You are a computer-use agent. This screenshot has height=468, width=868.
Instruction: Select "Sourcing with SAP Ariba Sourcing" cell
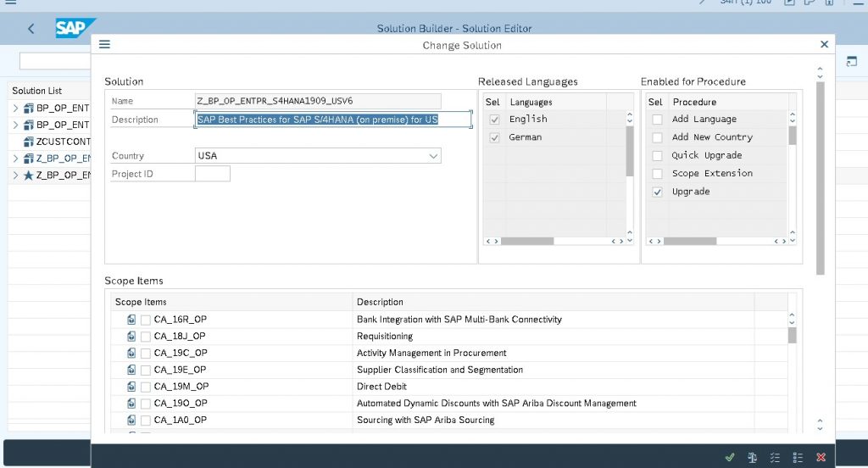tap(553, 420)
